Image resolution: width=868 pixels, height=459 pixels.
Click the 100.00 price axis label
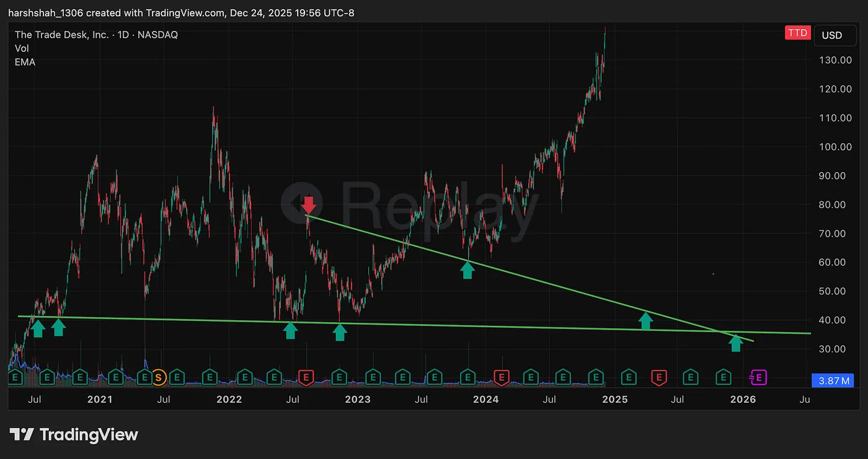(835, 147)
